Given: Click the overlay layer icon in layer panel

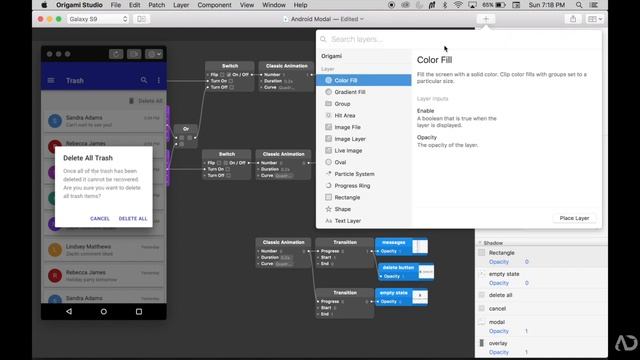Looking at the screenshot, I should tap(482, 343).
